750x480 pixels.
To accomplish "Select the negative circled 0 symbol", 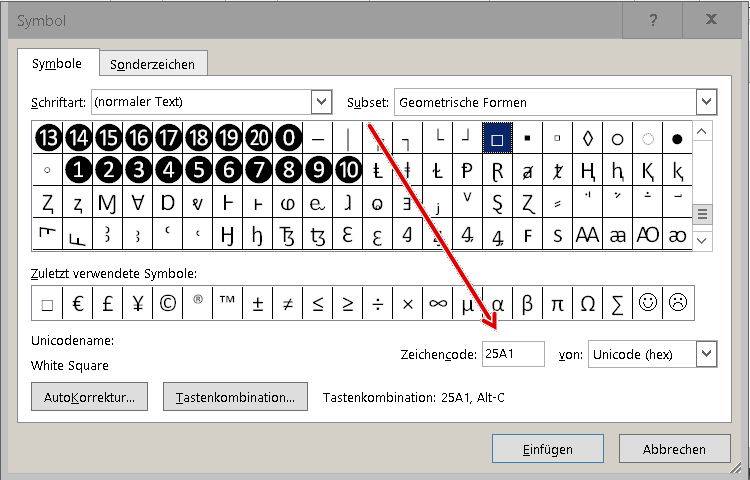I will pos(288,138).
